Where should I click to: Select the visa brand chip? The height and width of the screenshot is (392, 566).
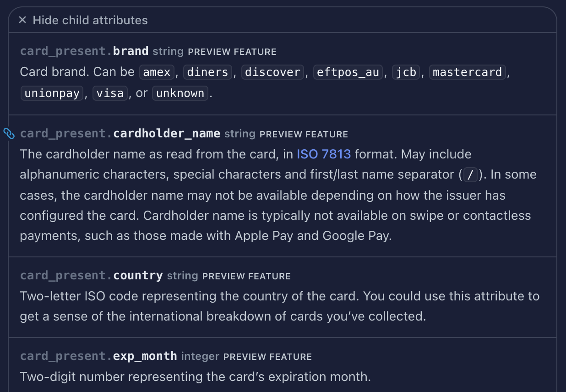click(x=110, y=93)
